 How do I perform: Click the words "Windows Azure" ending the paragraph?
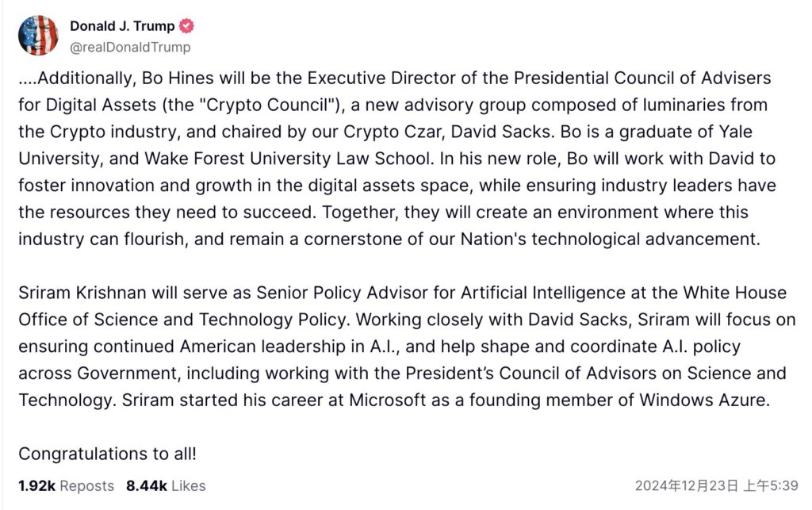click(703, 401)
